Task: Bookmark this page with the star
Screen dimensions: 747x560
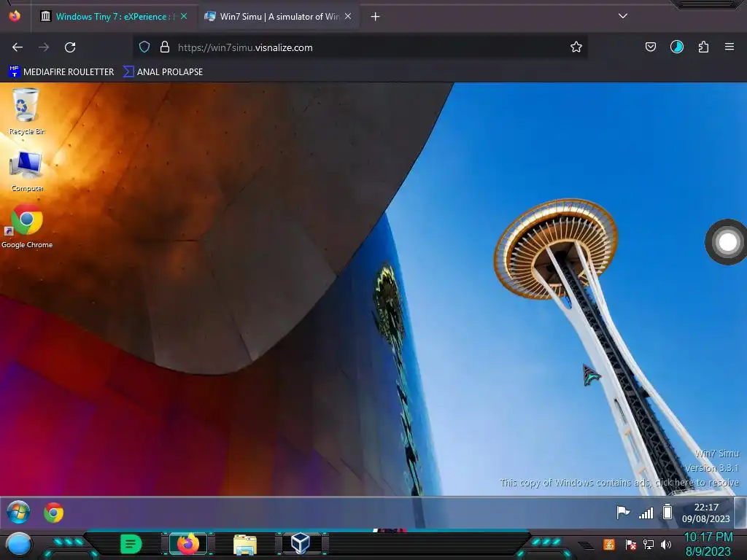Action: (x=576, y=47)
